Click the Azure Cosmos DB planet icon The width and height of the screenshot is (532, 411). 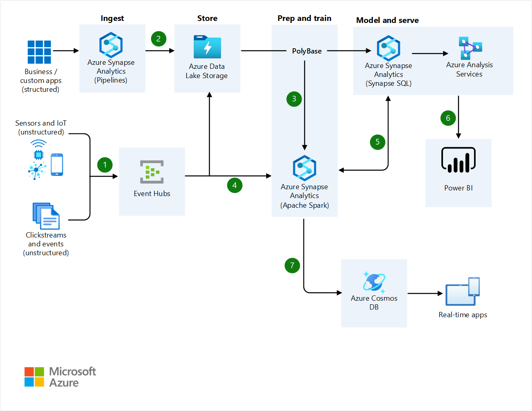(374, 281)
